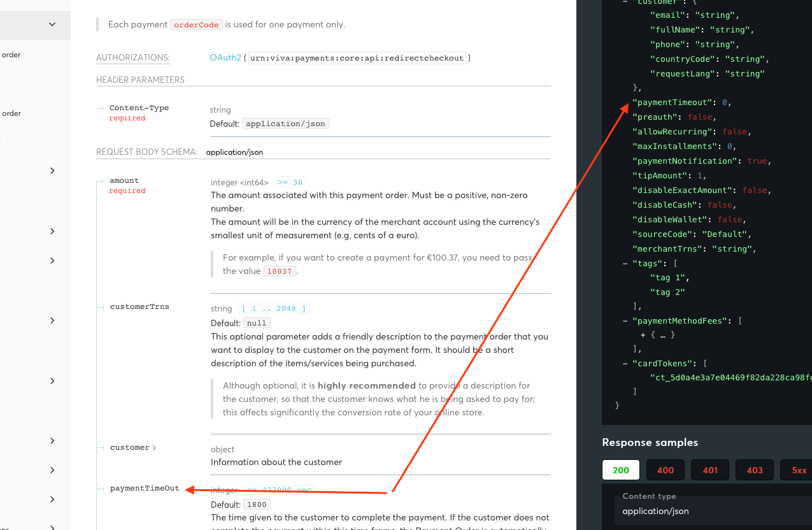Open the OAuth2 authorization link

[x=225, y=58]
